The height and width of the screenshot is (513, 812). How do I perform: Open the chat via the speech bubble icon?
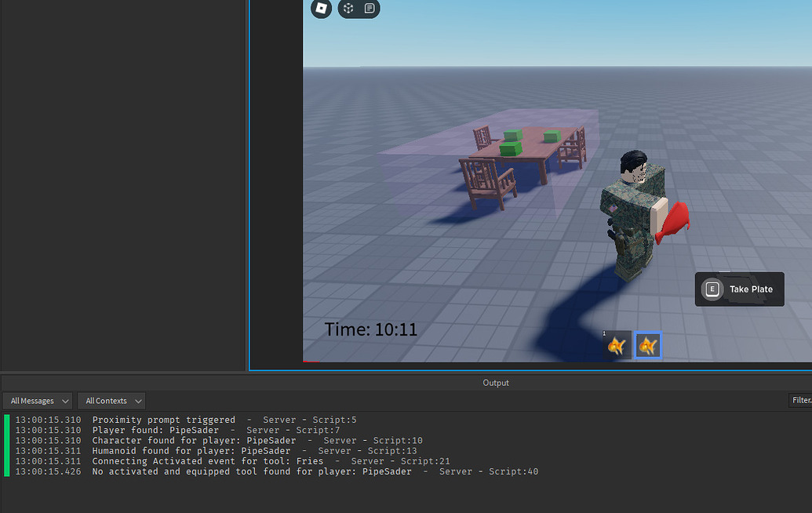tap(370, 9)
